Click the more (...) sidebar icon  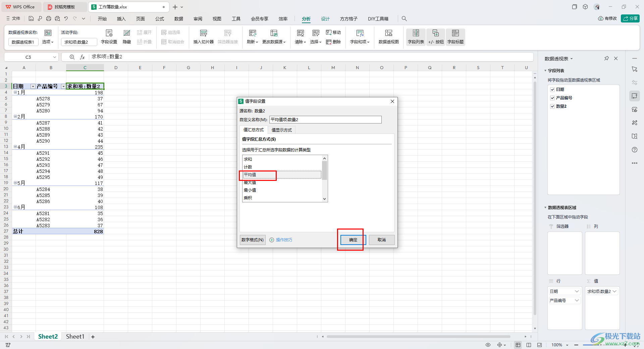(x=634, y=163)
